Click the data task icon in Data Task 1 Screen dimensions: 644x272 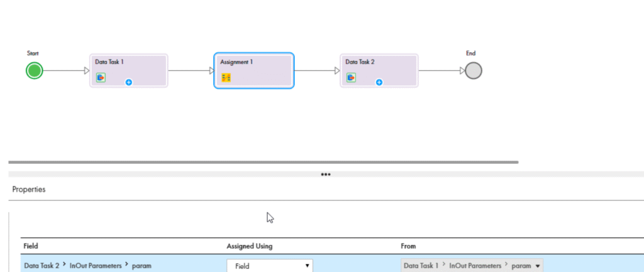(x=101, y=78)
